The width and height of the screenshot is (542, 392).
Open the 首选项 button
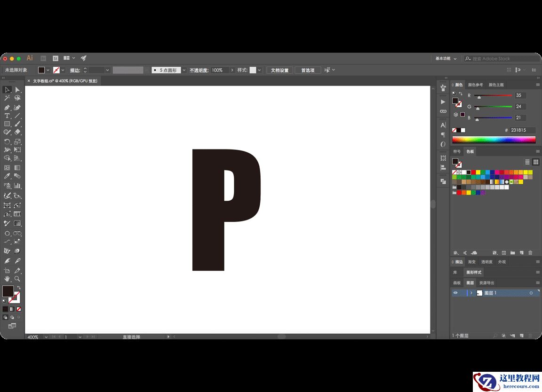click(x=308, y=70)
